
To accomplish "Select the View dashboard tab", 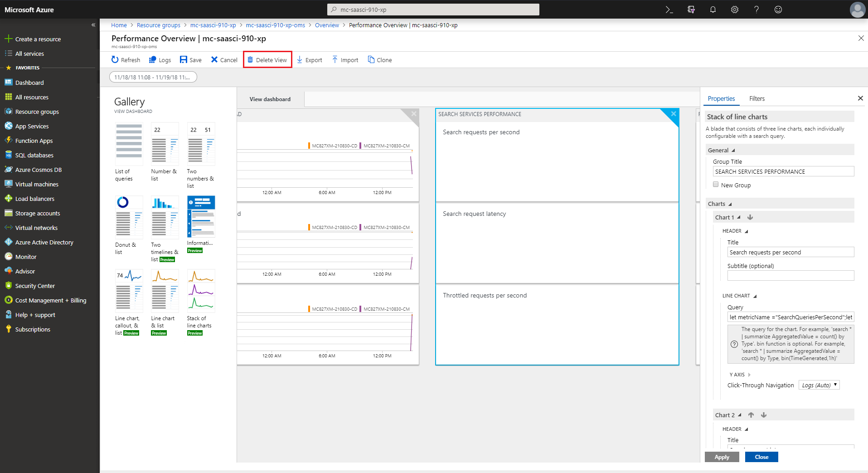I will [x=270, y=99].
